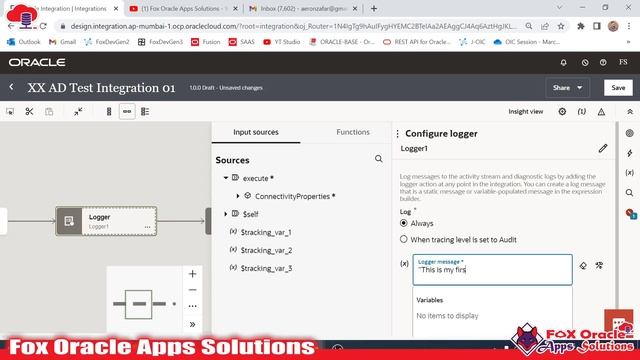Reload the browser page
The width and height of the screenshot is (640, 360).
tap(43, 26)
